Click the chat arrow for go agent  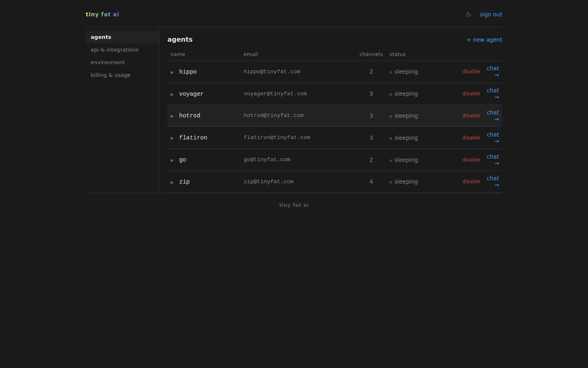click(496, 163)
